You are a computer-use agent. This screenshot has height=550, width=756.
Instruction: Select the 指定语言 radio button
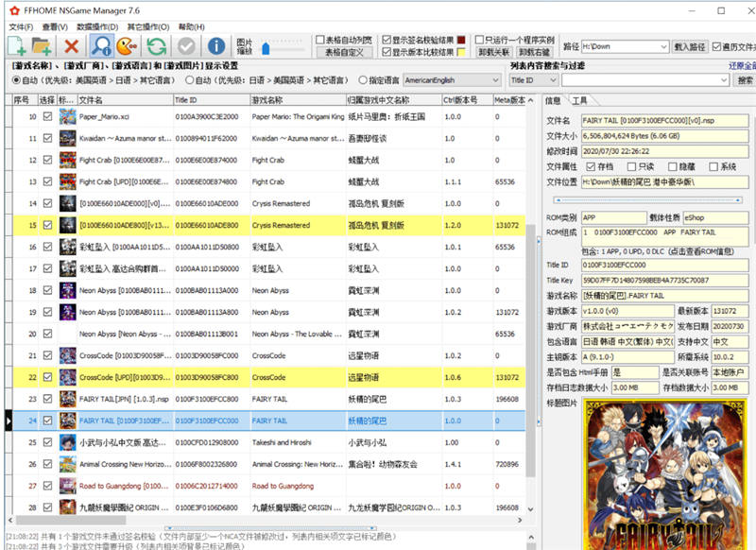(363, 80)
